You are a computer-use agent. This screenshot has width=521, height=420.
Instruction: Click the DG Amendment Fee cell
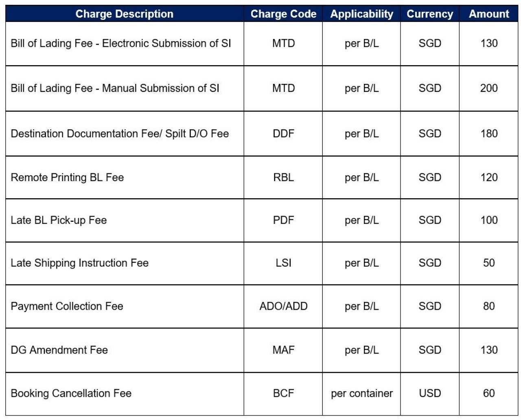coord(125,350)
